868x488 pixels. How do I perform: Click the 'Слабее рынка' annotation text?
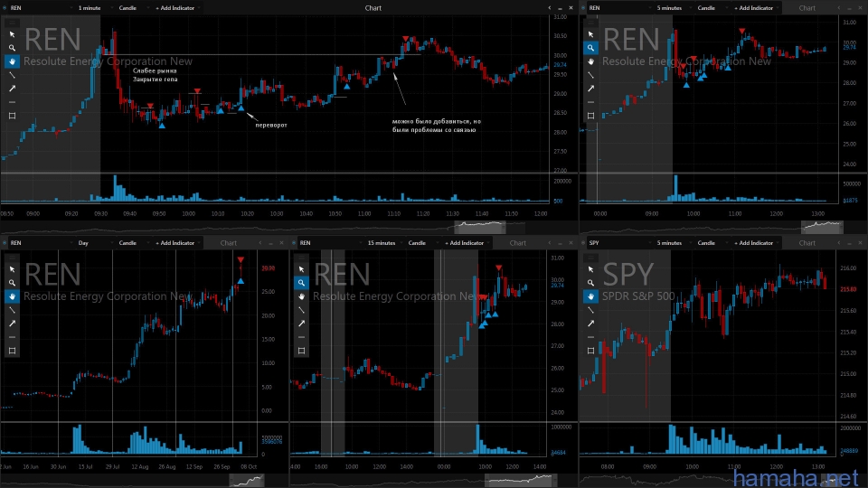[155, 70]
